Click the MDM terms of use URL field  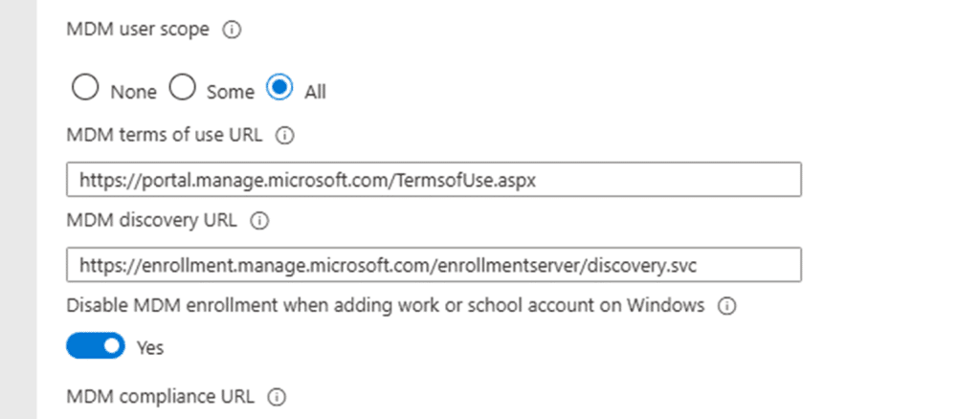pos(434,179)
